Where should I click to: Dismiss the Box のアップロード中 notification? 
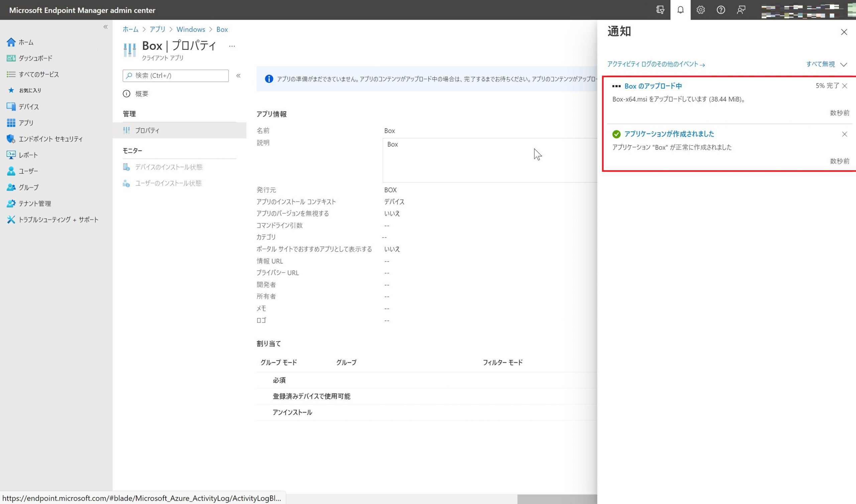tap(844, 86)
